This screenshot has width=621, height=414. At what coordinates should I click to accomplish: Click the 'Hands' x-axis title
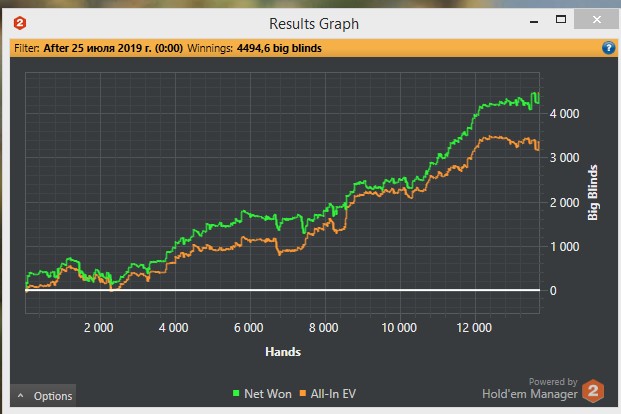point(283,352)
